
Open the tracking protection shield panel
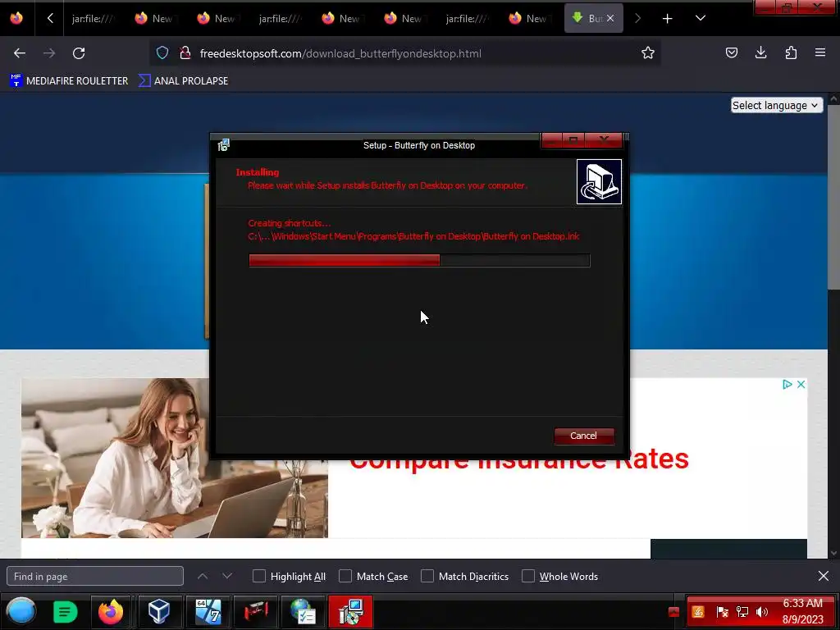[162, 53]
